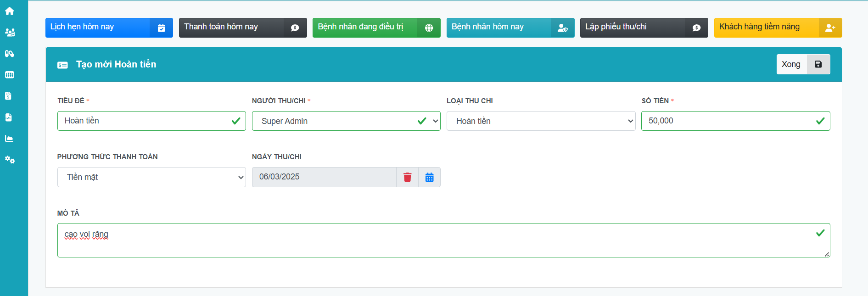
Task: Open the pills medicine sidebar icon
Action: click(x=9, y=54)
